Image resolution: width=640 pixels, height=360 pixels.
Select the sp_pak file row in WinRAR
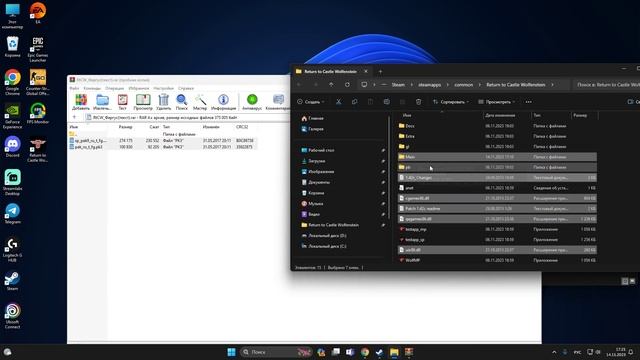pyautogui.click(x=163, y=140)
